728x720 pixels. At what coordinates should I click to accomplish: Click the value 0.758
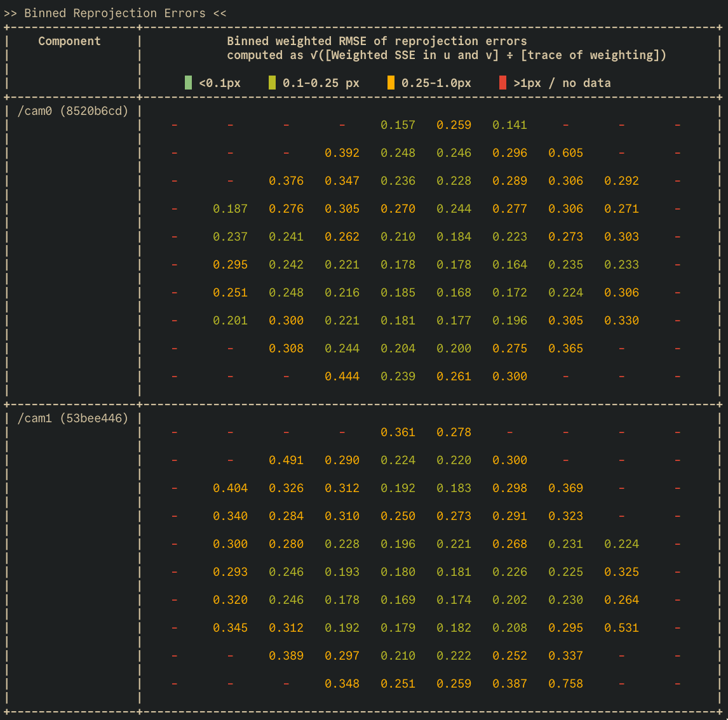point(565,684)
